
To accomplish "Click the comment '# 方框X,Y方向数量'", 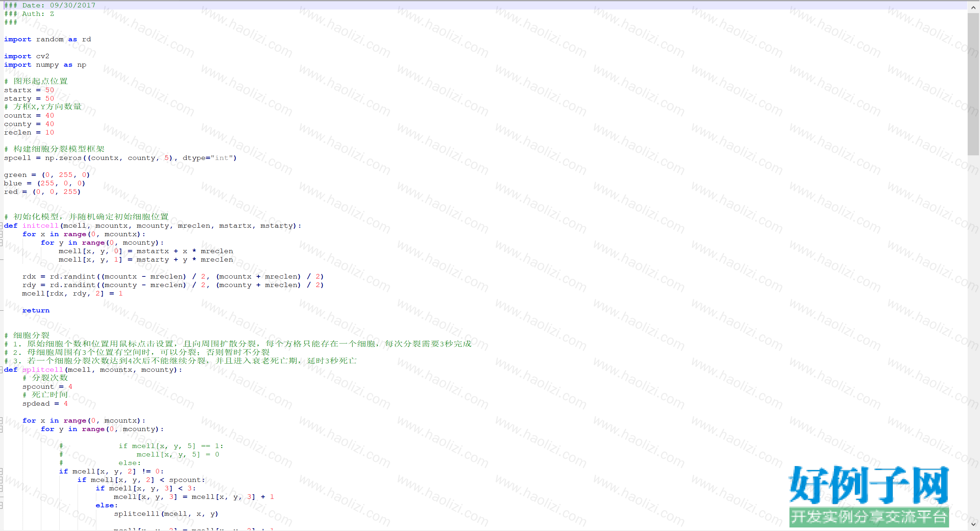I will coord(43,107).
